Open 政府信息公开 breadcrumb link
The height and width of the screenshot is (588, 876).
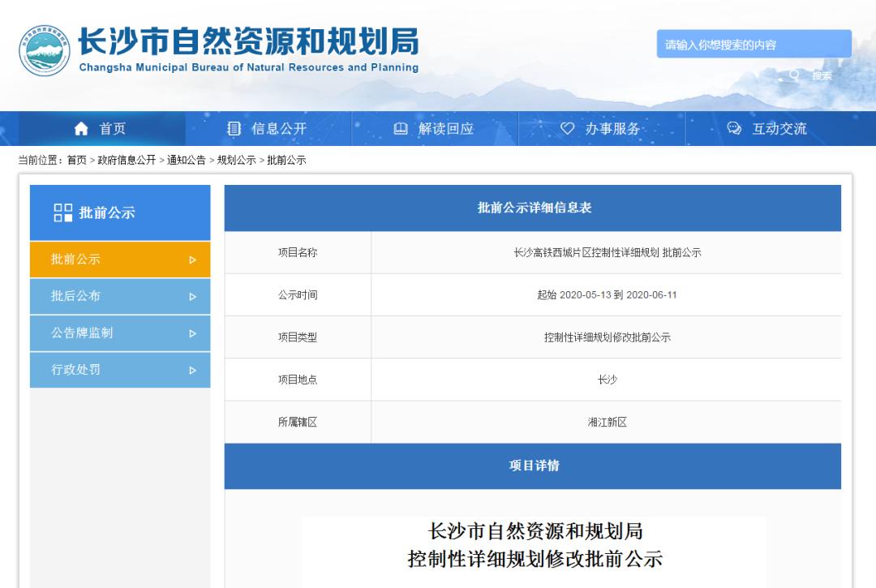tap(127, 161)
